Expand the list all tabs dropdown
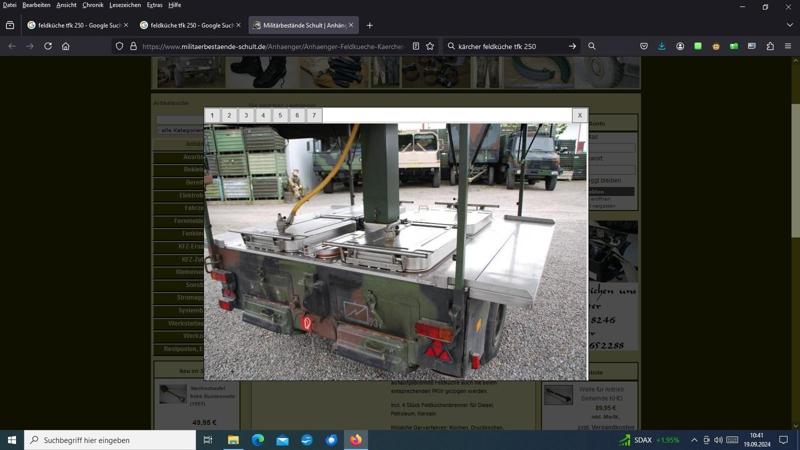800x450 pixels. point(789,25)
